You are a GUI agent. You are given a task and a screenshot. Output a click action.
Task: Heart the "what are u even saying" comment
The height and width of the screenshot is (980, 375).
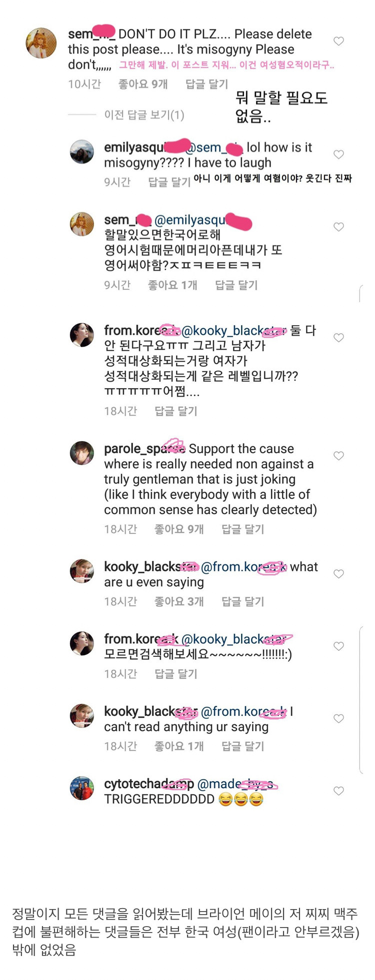tap(338, 574)
